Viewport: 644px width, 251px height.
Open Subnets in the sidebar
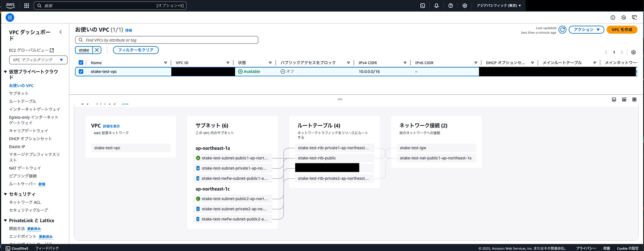pyautogui.click(x=19, y=93)
